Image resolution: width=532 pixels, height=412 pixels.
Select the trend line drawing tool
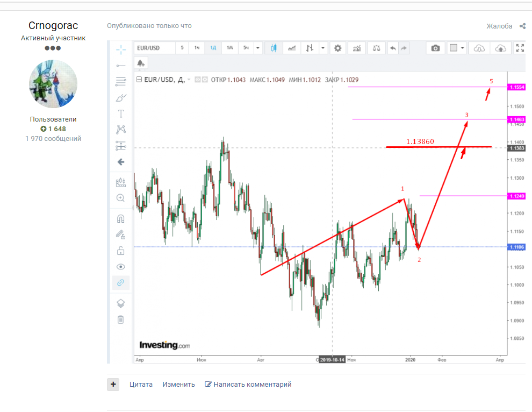121,66
